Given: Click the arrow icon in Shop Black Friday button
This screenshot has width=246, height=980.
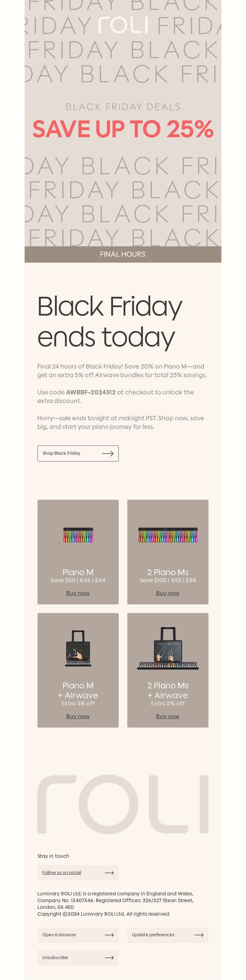Looking at the screenshot, I should tap(108, 453).
